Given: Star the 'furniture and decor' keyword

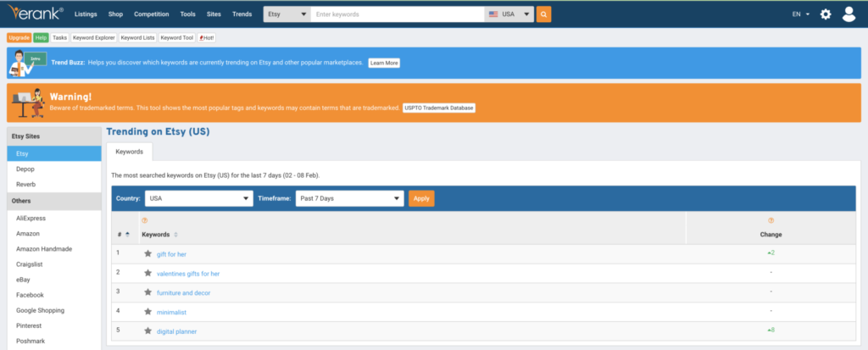Looking at the screenshot, I should (147, 292).
